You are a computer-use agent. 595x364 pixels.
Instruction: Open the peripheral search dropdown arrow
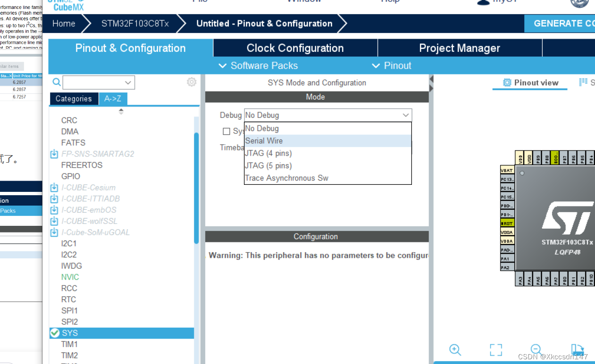click(x=128, y=83)
